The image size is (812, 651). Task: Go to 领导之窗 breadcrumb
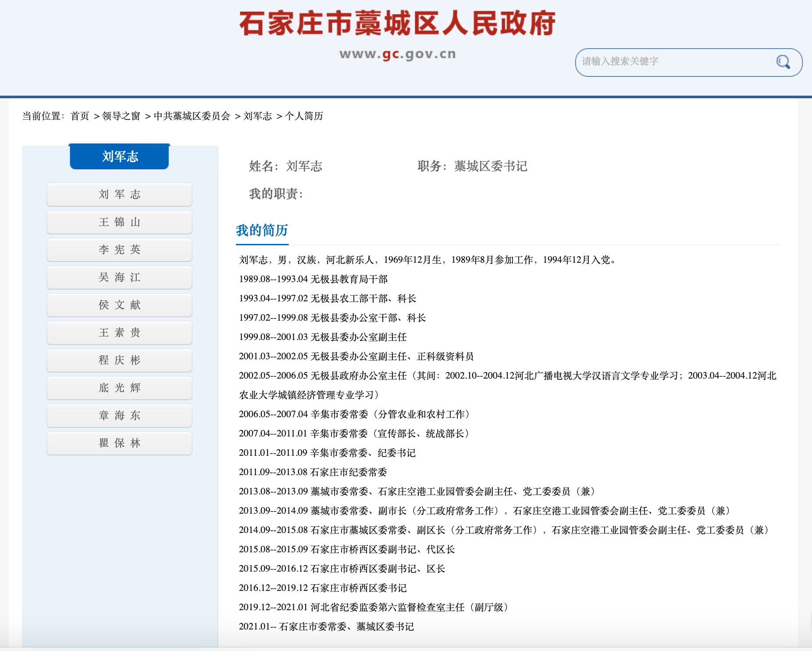(121, 116)
